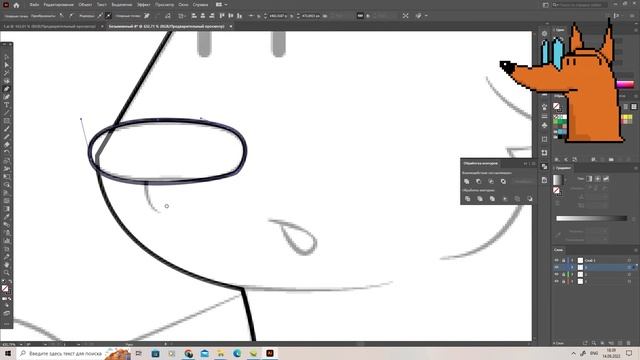Select the Hand tool
Screen dimensions: 640x360
pos(7,264)
